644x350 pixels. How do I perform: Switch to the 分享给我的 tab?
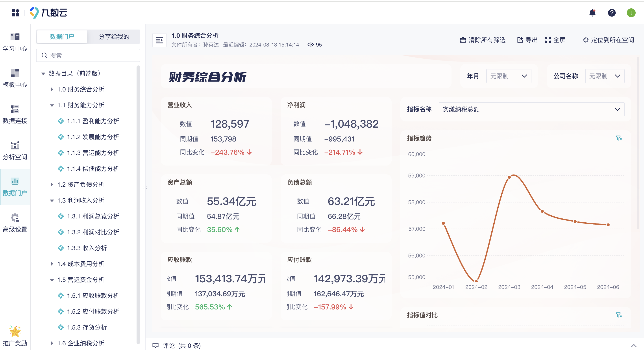(114, 37)
